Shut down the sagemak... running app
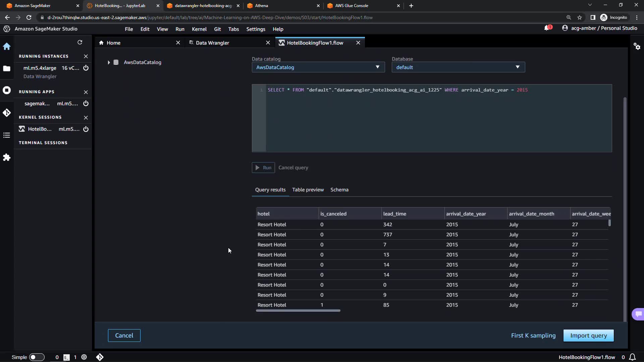 [86, 104]
